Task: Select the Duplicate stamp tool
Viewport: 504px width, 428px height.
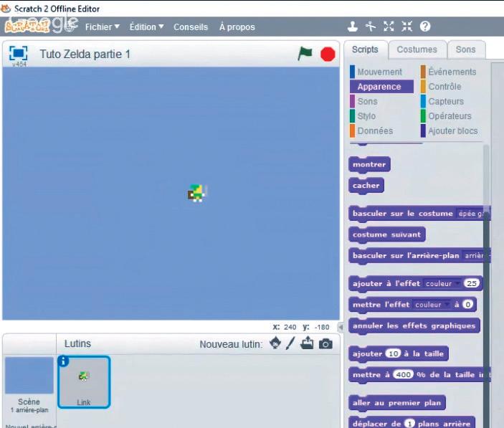Action: [353, 27]
